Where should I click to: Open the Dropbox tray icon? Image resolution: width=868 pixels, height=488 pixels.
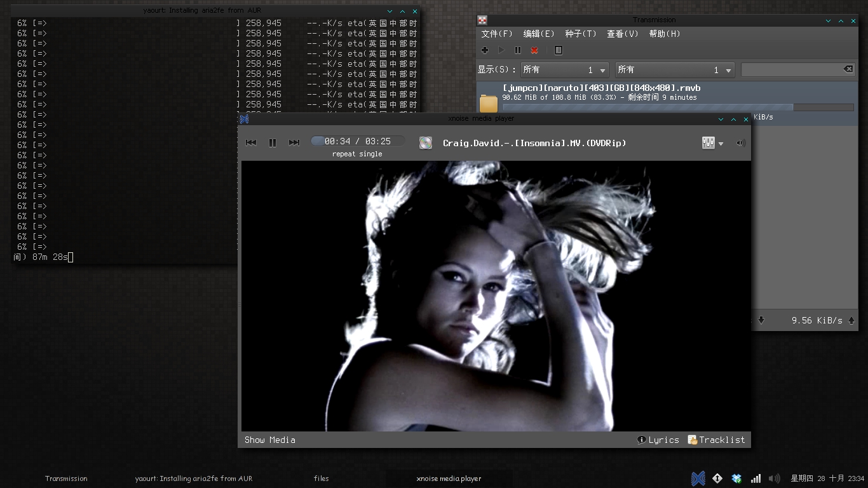tap(736, 478)
